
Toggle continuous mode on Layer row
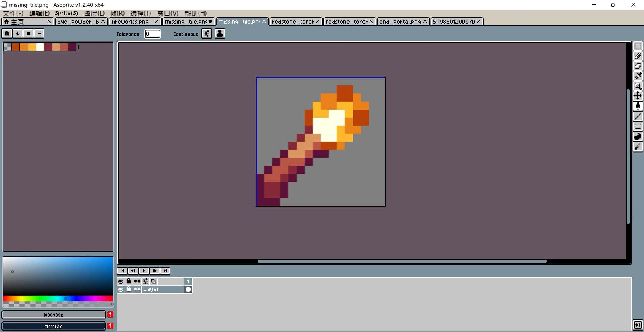click(x=137, y=289)
